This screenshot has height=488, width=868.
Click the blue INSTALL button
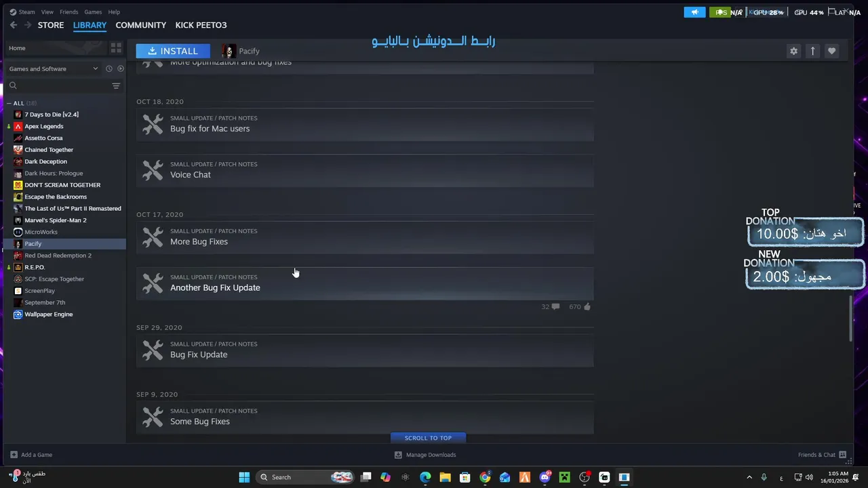pos(173,51)
